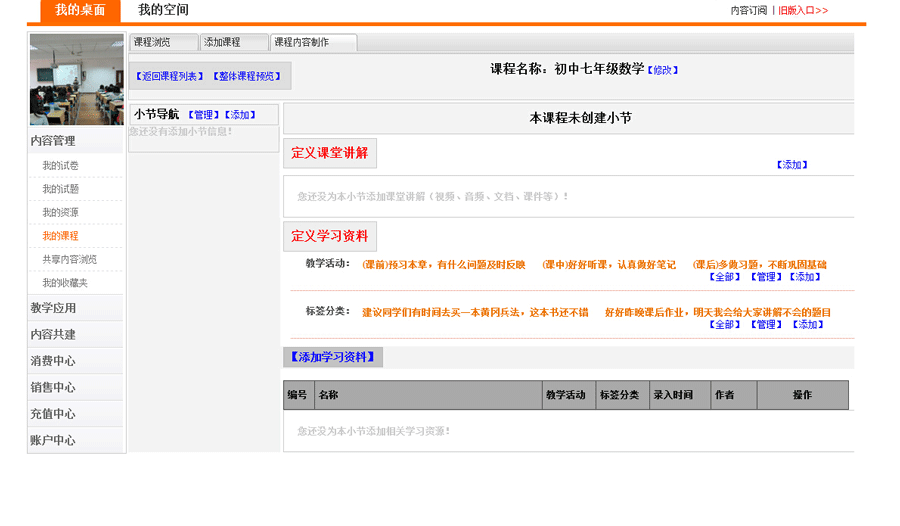Expand the 消费中心 sidebar section

[53, 361]
